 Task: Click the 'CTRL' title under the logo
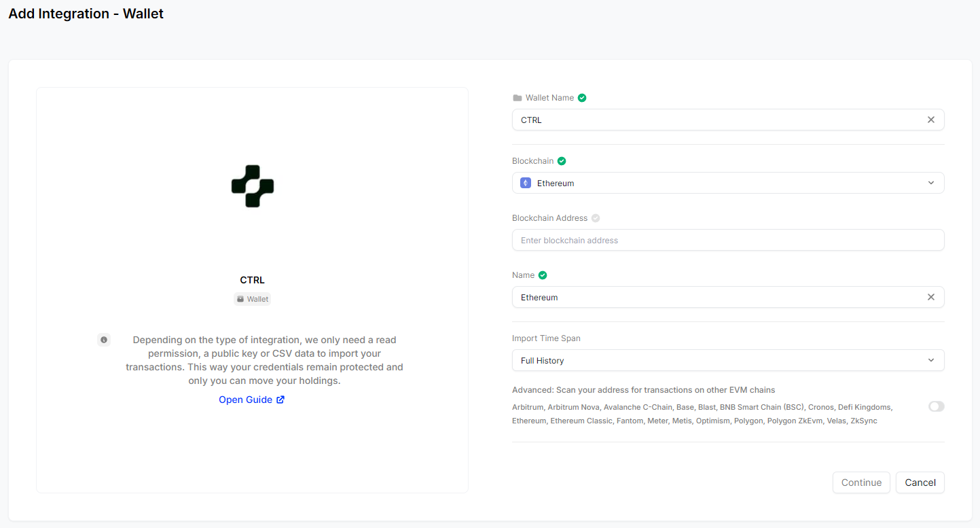[x=253, y=280]
